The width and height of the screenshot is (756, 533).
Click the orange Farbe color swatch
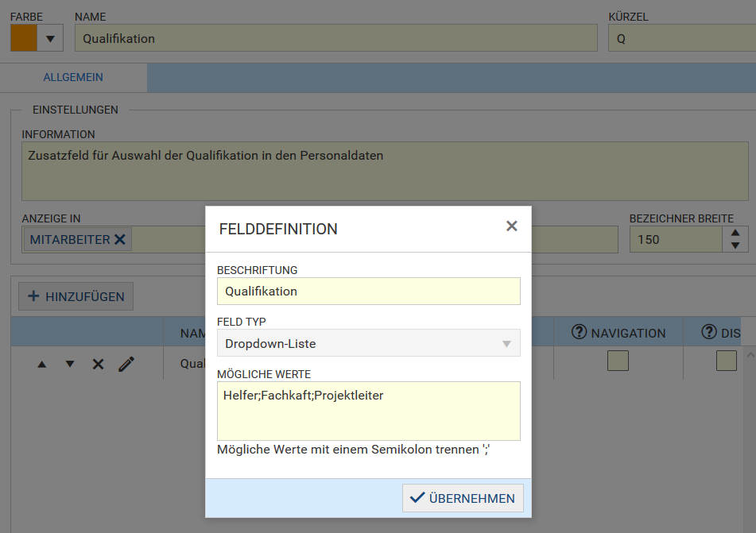[x=24, y=38]
